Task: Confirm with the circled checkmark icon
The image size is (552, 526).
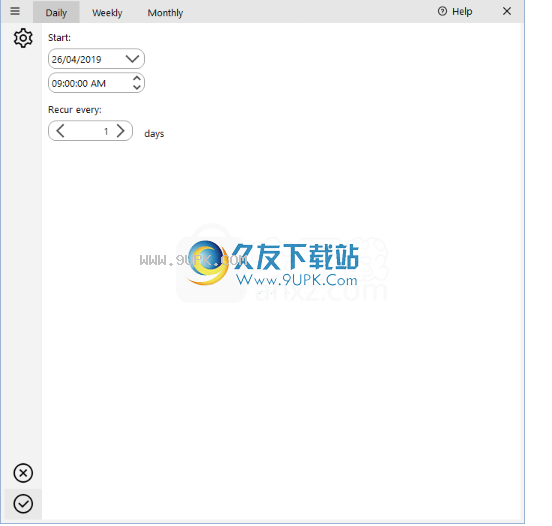Action: tap(23, 504)
